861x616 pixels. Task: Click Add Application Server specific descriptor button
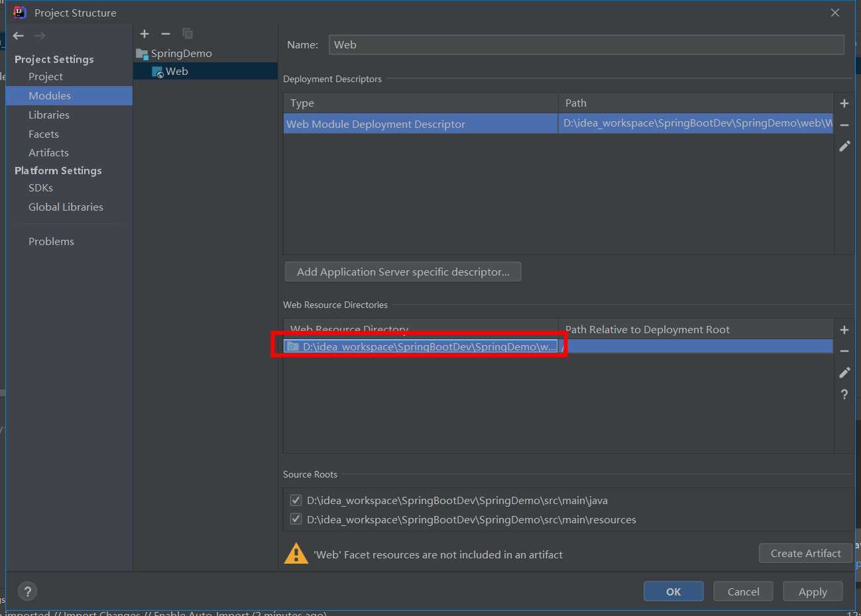tap(403, 272)
